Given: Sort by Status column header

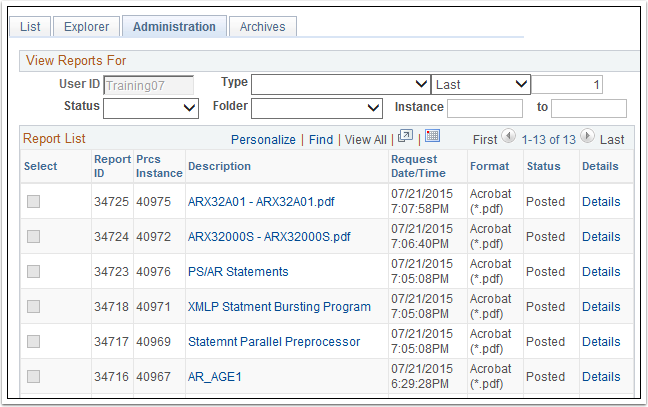Looking at the screenshot, I should (543, 166).
